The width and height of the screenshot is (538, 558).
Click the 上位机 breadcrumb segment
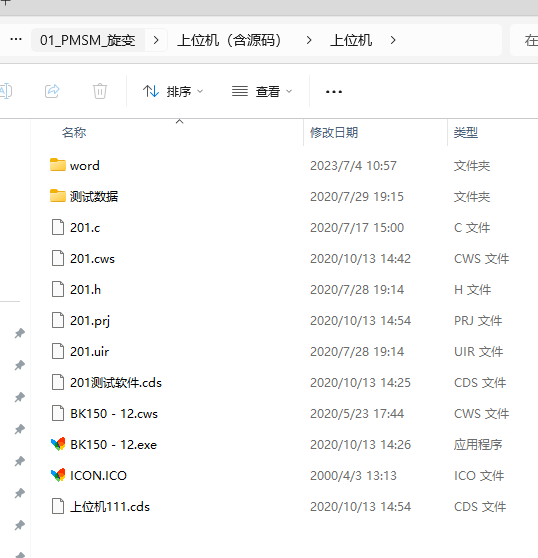coord(351,40)
